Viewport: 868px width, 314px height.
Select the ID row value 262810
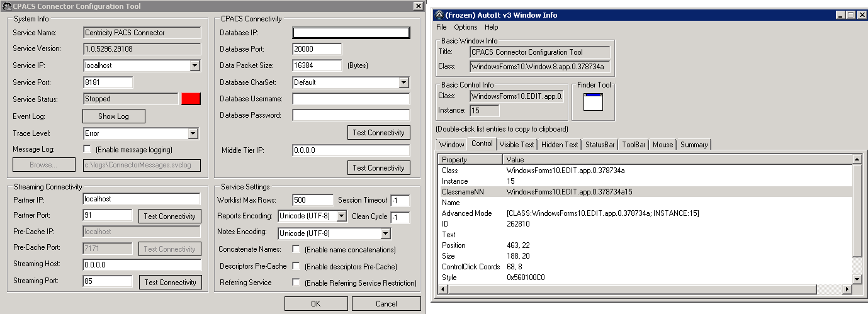645,224
